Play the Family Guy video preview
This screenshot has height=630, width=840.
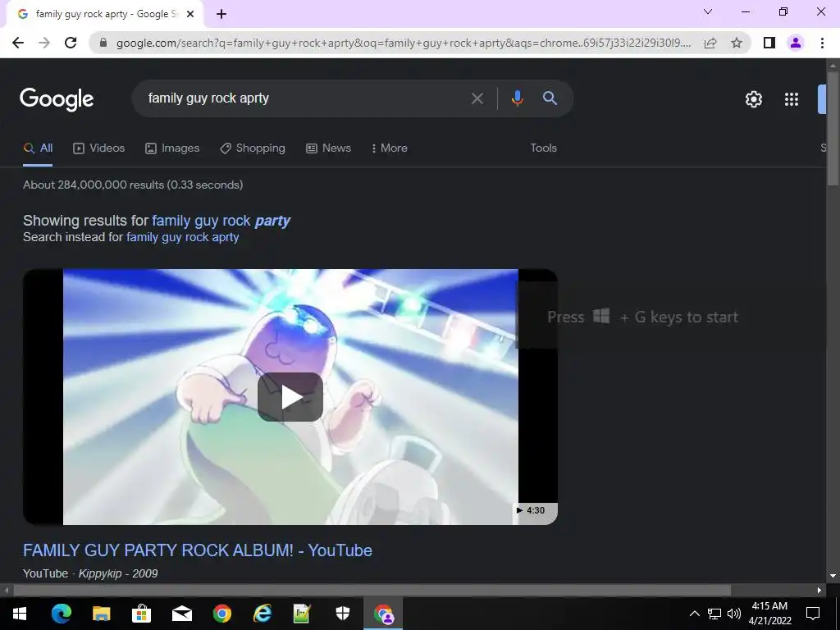point(290,397)
